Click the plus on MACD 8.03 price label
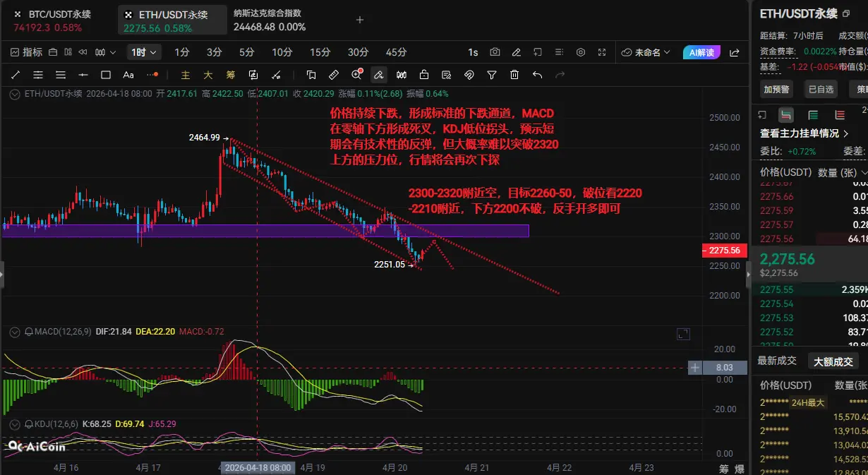 coord(695,368)
